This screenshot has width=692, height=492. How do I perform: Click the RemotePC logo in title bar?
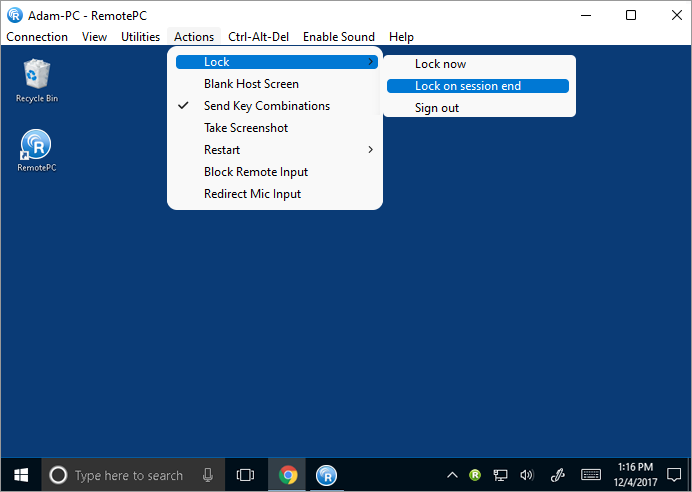[x=15, y=15]
